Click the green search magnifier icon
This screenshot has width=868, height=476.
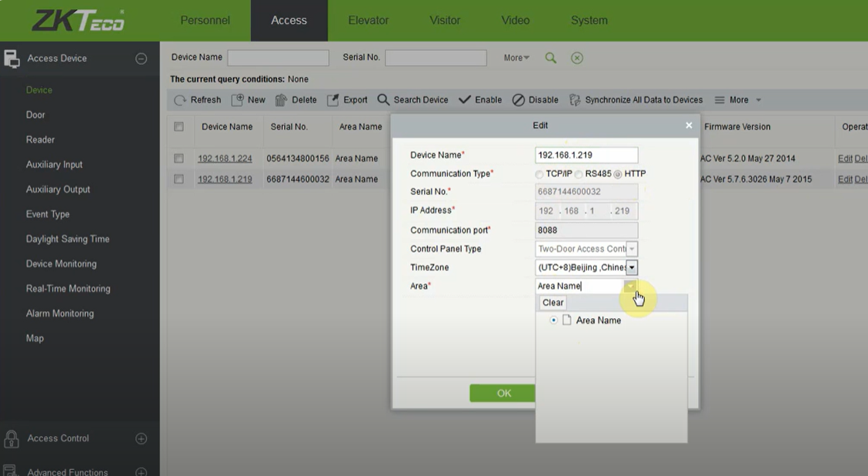click(x=550, y=58)
